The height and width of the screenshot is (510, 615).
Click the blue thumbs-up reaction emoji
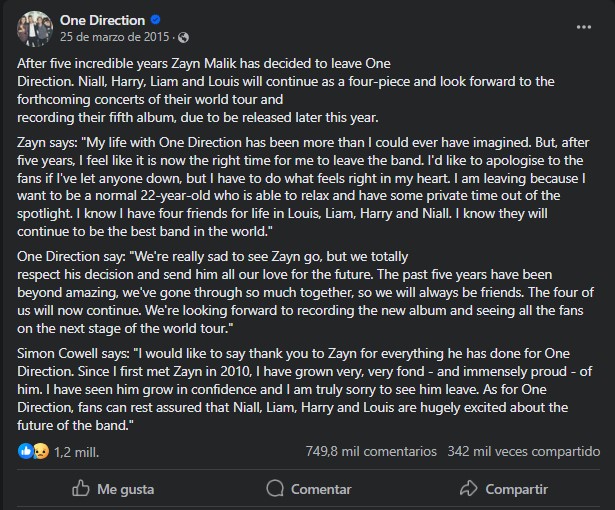pos(24,451)
